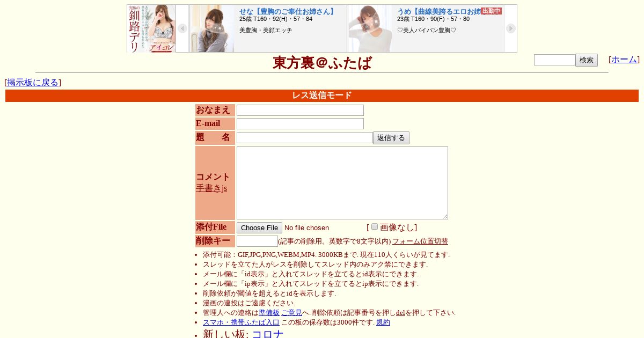Click the banner carousel previous arrow

tap(182, 28)
